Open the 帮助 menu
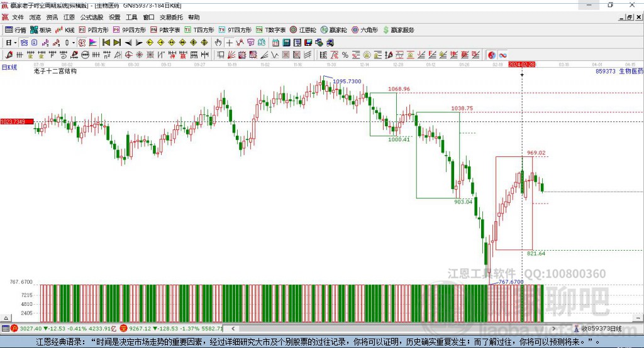644x348 pixels. tap(194, 17)
